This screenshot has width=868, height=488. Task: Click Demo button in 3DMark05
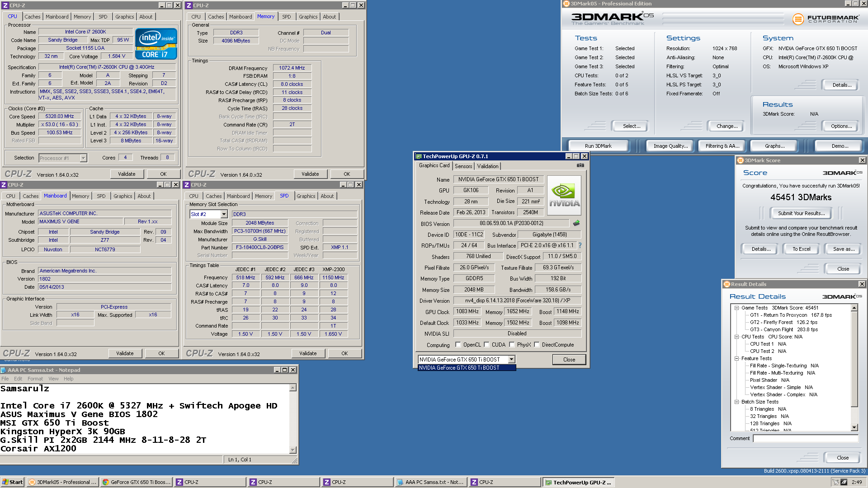(x=840, y=146)
